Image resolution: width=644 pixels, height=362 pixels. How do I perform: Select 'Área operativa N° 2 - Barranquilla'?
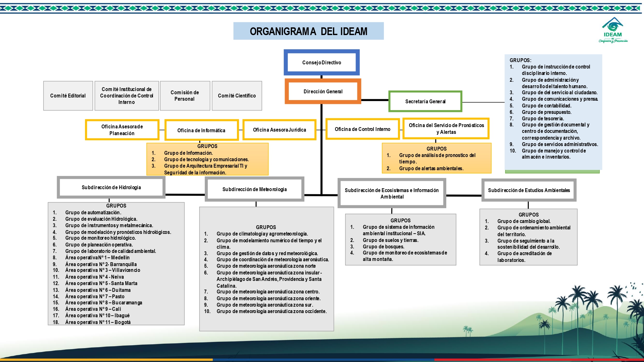101,264
